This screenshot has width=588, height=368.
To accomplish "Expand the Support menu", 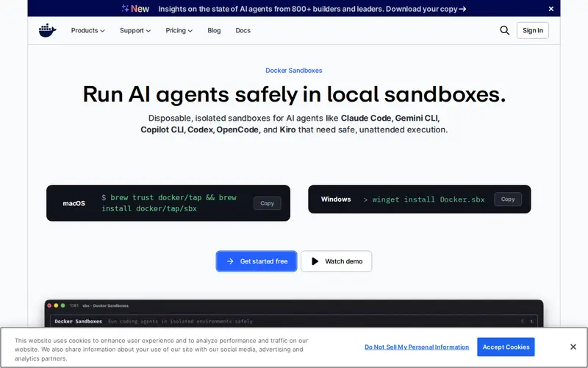I will click(135, 30).
